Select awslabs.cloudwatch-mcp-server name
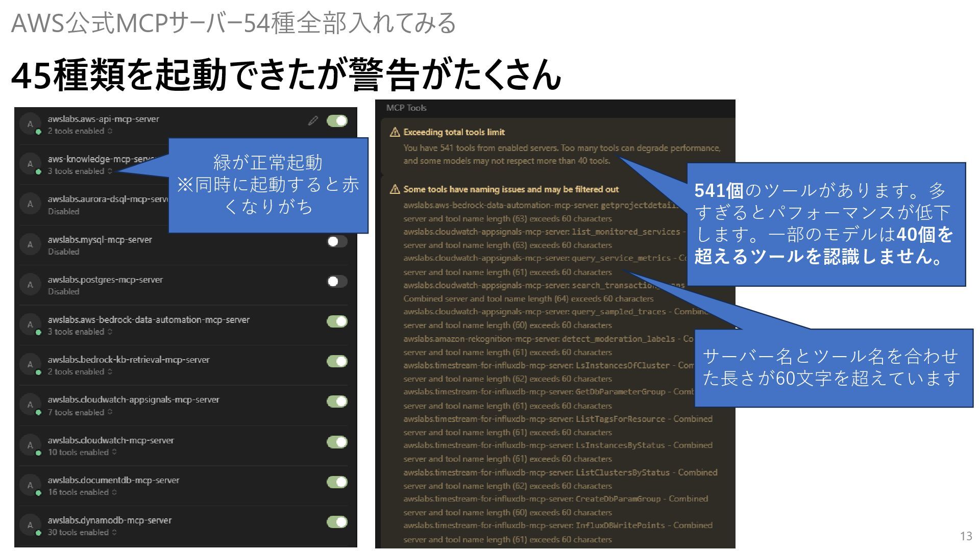The image size is (980, 551). click(x=111, y=440)
